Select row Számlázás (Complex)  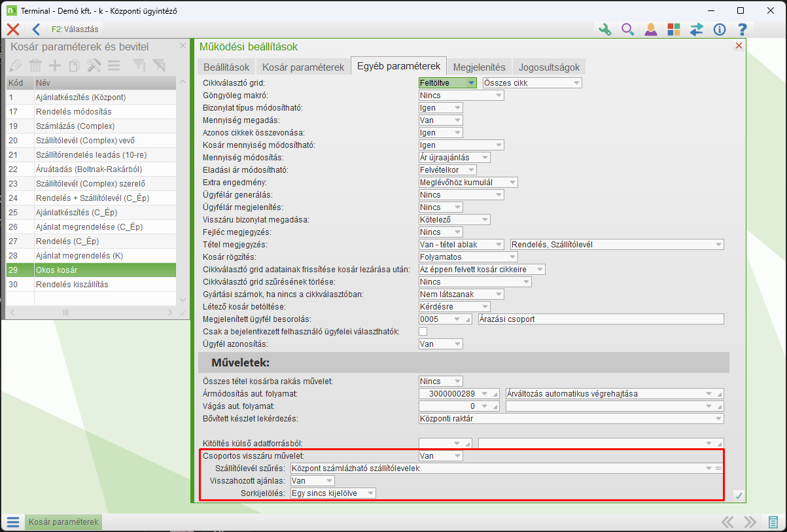[x=91, y=126]
